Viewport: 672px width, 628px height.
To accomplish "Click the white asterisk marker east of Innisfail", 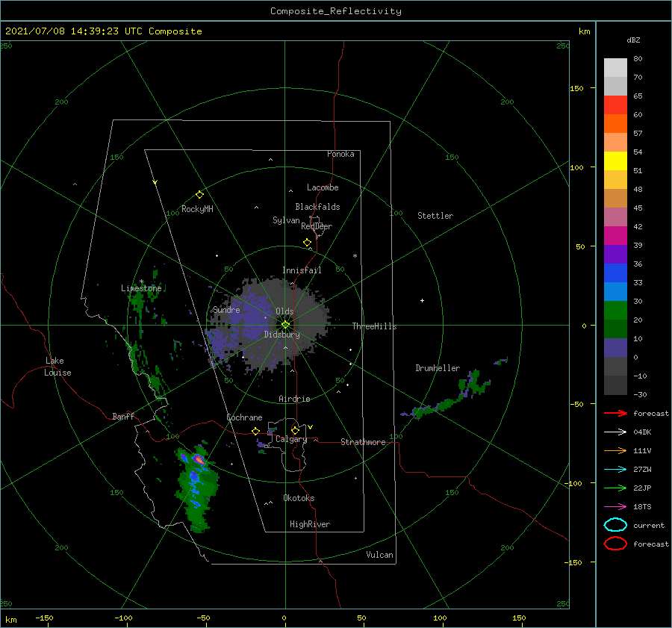I will (x=355, y=256).
